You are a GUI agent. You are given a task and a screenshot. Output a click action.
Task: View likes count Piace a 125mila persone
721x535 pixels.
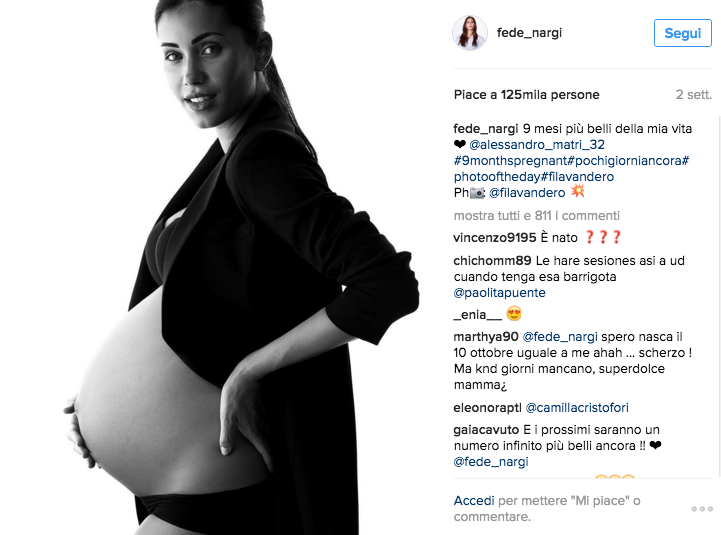tap(526, 95)
